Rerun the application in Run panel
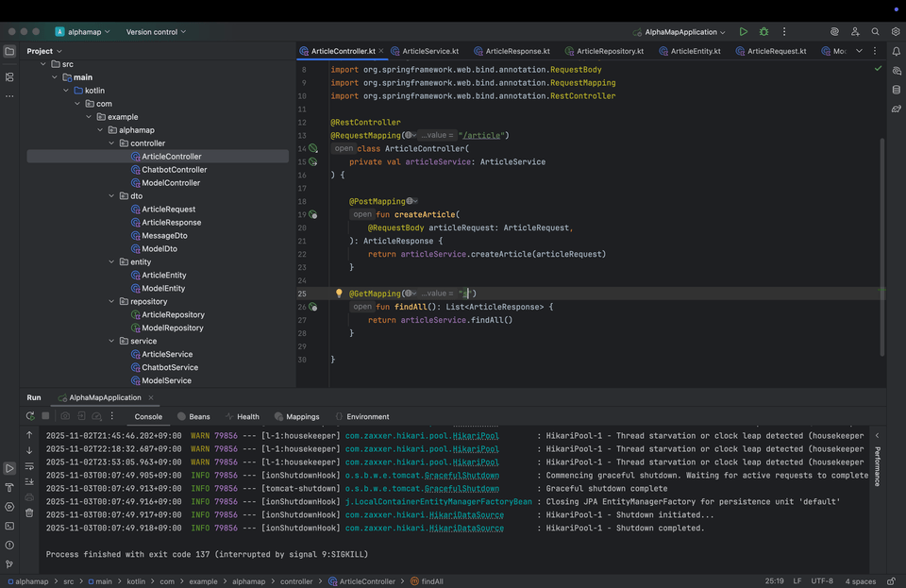906x588 pixels. point(30,416)
